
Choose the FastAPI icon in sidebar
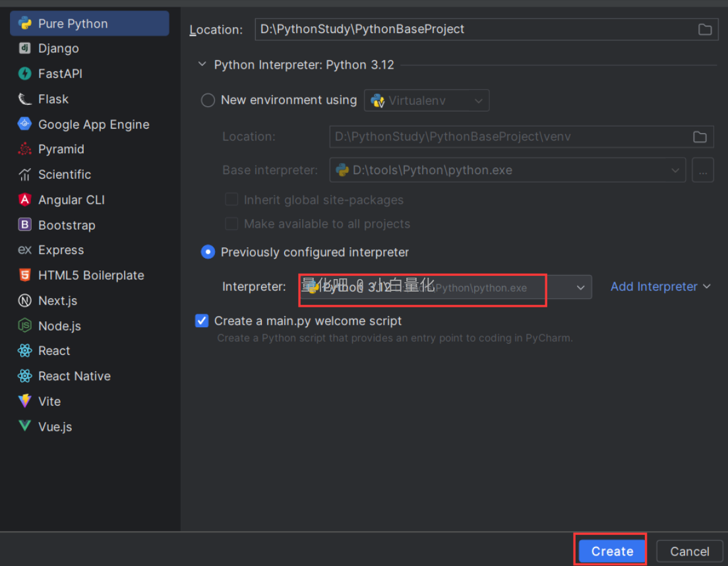pyautogui.click(x=25, y=74)
